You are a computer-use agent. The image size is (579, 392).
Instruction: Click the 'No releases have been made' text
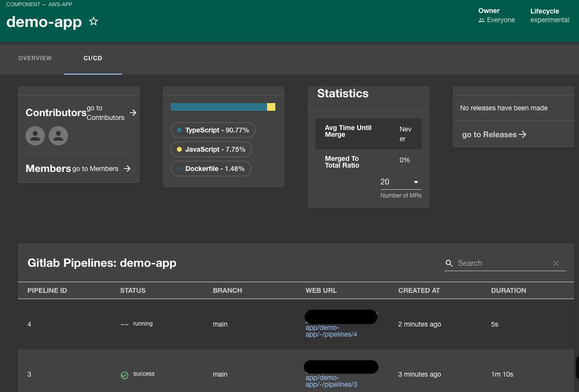[x=504, y=108]
